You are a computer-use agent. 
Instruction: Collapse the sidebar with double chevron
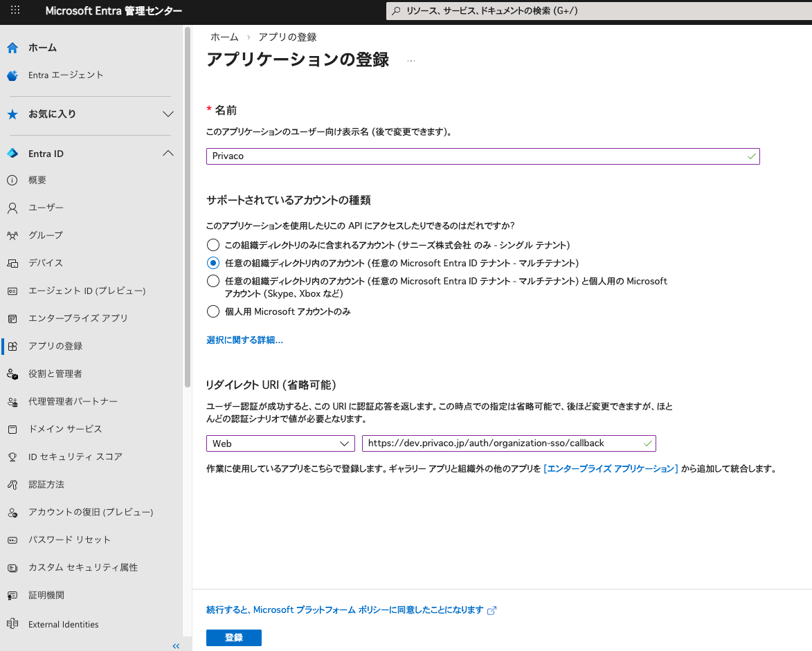pyautogui.click(x=176, y=646)
